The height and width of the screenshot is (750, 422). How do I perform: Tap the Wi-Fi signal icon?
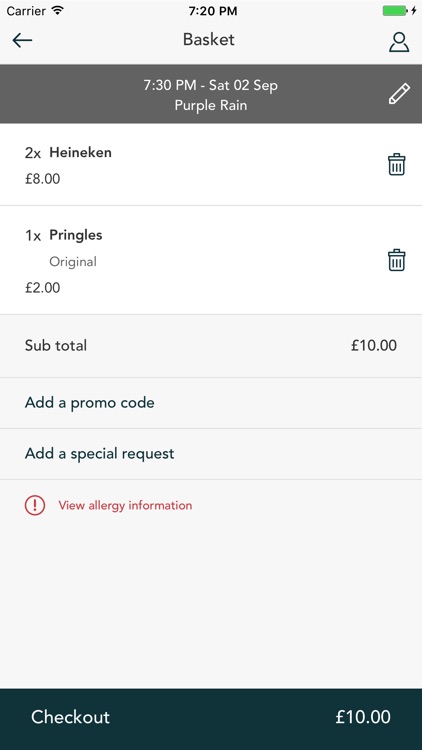(x=57, y=11)
